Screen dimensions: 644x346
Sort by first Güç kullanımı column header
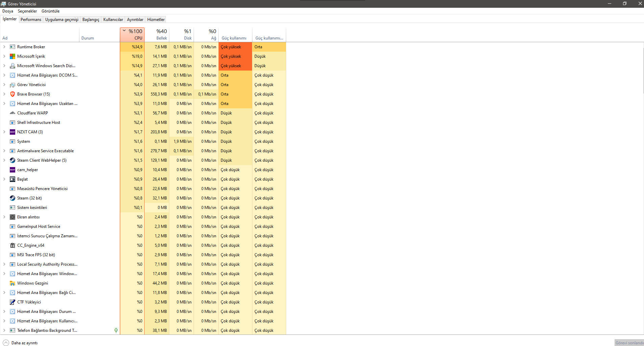click(x=235, y=35)
